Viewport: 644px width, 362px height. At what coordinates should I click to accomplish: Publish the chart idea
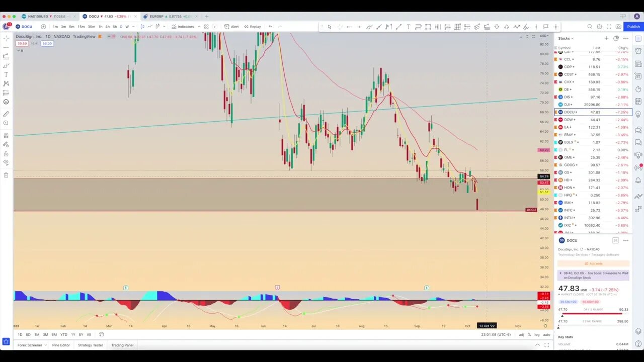633,27
